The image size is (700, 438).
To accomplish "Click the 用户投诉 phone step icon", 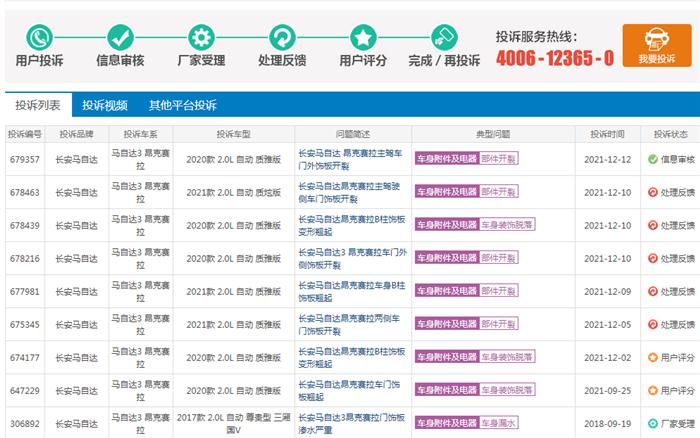I will (x=39, y=38).
